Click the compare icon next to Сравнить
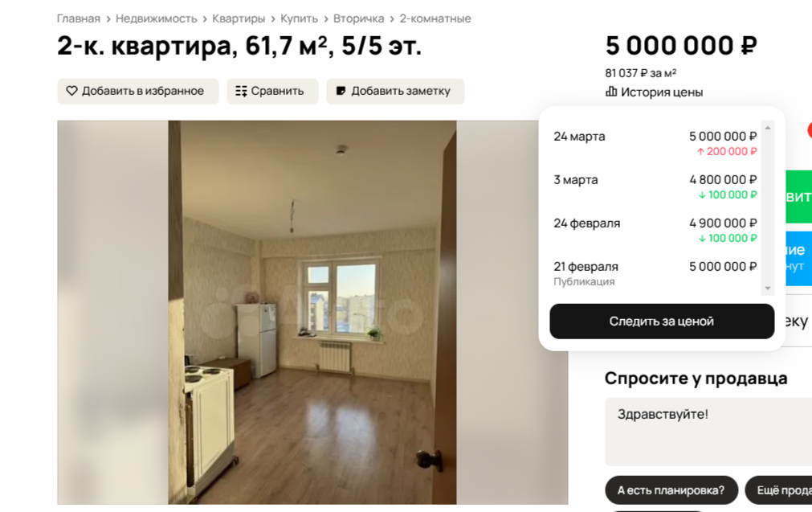 coord(241,91)
